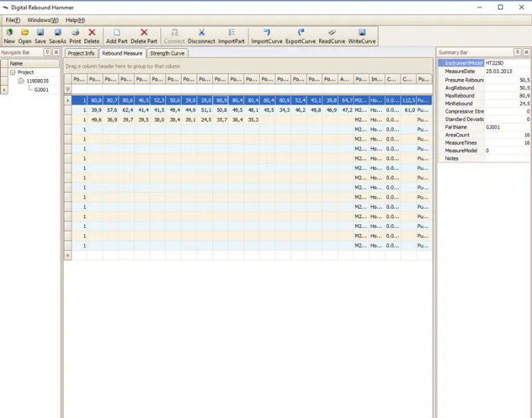The image size is (532, 418).
Task: Toggle the Navigate Bar pin button
Action: point(47,52)
